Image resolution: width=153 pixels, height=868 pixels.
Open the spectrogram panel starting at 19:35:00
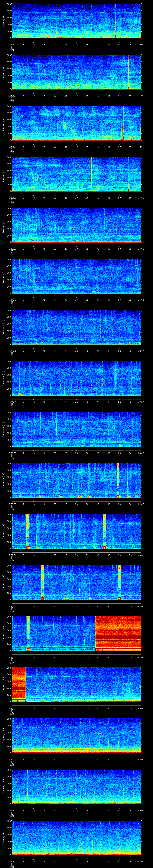click(x=77, y=327)
